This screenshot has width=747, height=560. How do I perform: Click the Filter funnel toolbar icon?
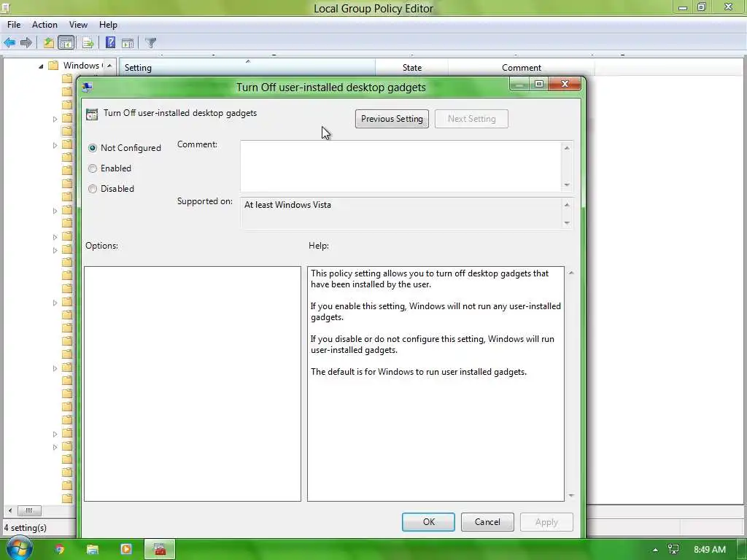(x=150, y=43)
